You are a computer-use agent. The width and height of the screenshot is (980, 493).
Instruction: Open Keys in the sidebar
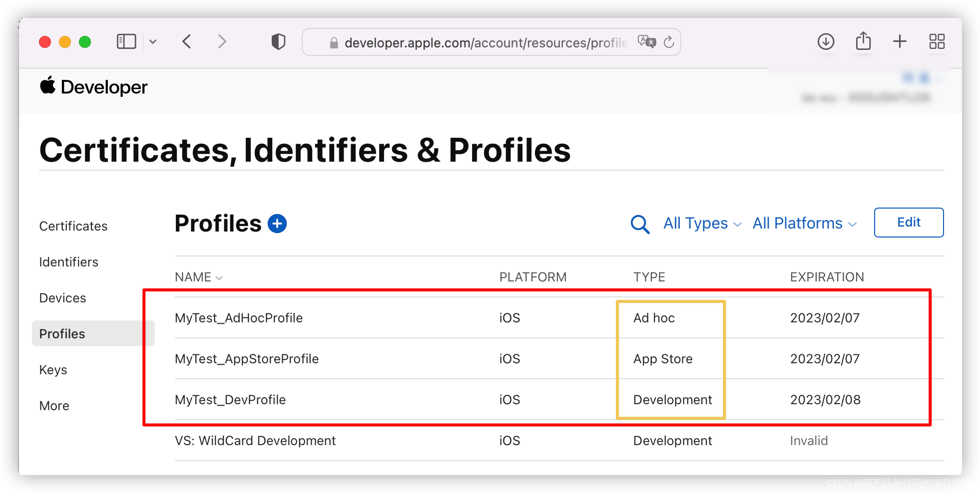(53, 370)
